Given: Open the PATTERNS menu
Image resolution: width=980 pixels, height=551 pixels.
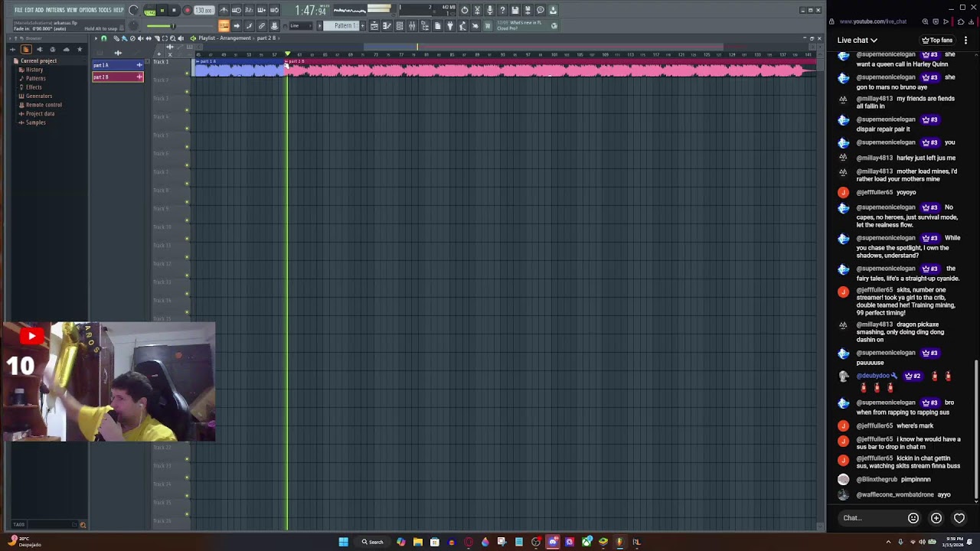Looking at the screenshot, I should click(x=55, y=10).
